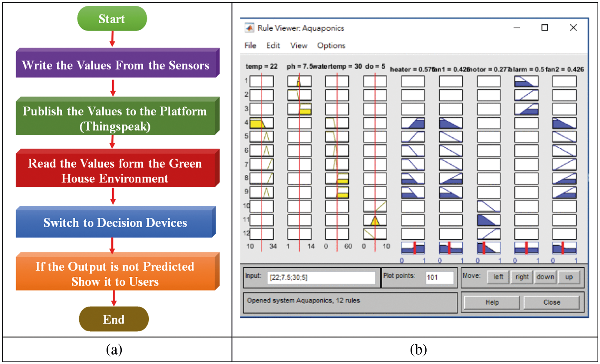600x364 pixels.
Task: Click the Plot points field
Action: [440, 277]
